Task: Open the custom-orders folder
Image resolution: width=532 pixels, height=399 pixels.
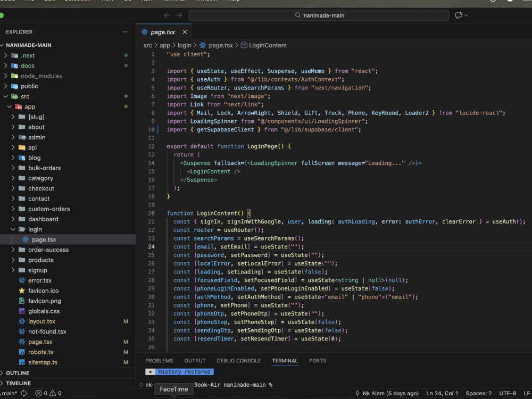Action: [49, 209]
